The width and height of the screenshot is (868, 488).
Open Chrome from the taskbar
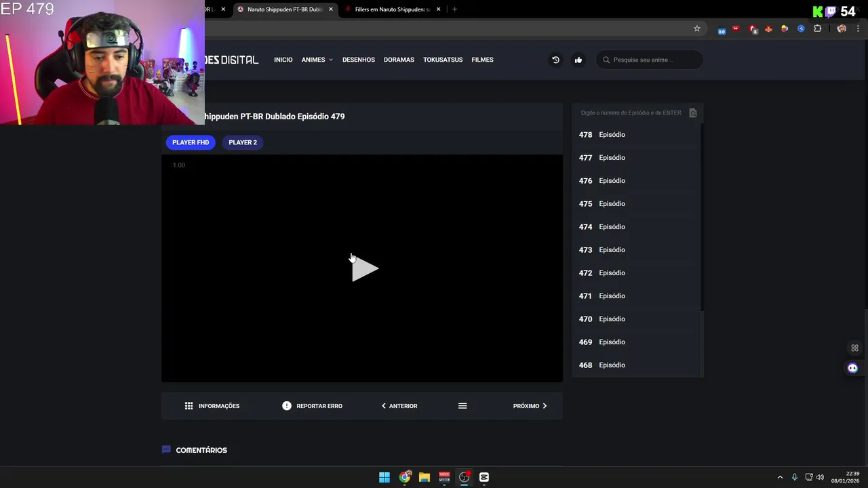point(404,477)
